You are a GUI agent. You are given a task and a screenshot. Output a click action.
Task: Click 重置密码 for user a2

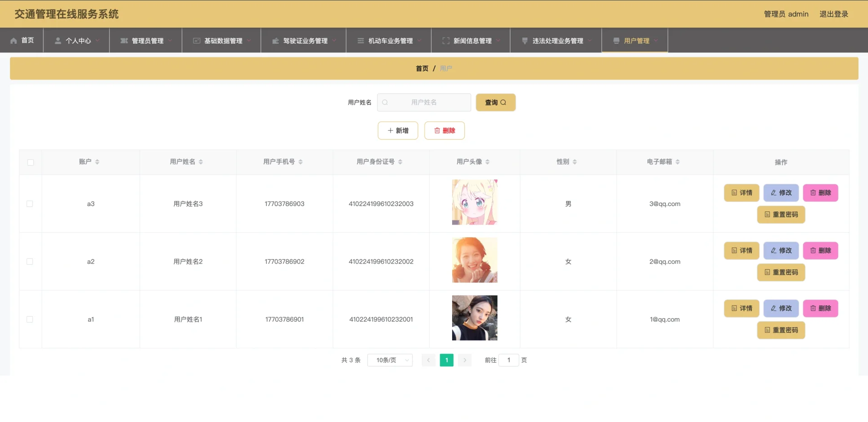point(781,272)
